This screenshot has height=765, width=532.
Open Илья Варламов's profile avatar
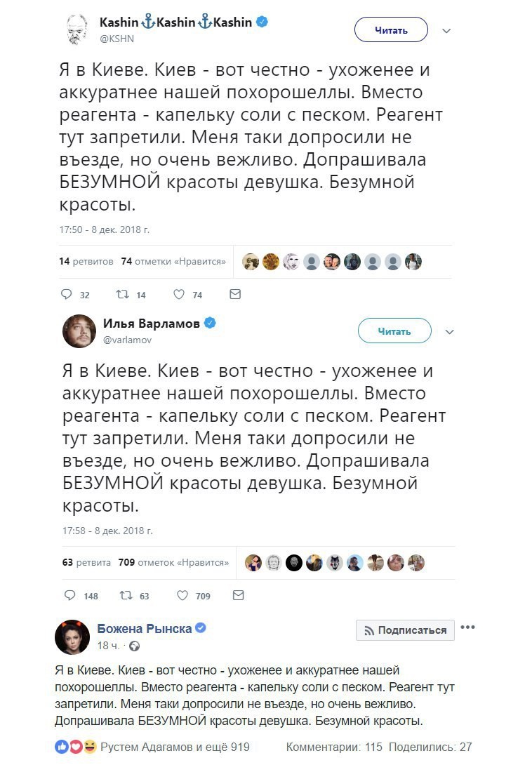79,331
